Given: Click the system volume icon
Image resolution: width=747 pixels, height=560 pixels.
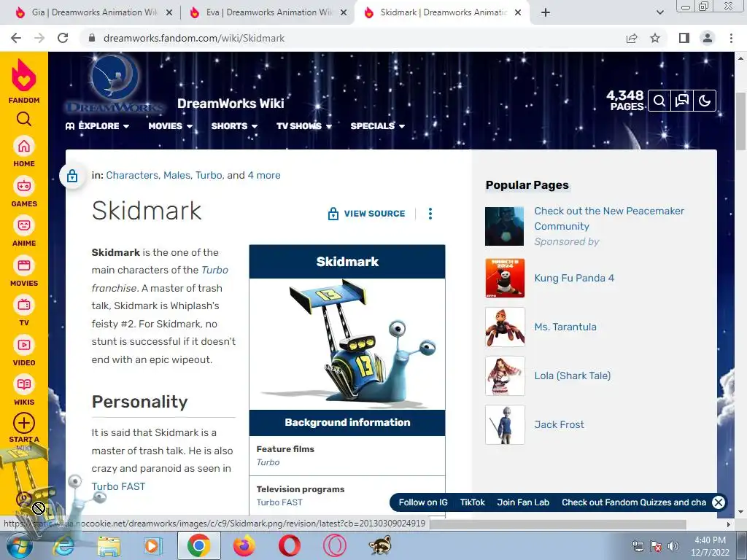Looking at the screenshot, I should (673, 545).
